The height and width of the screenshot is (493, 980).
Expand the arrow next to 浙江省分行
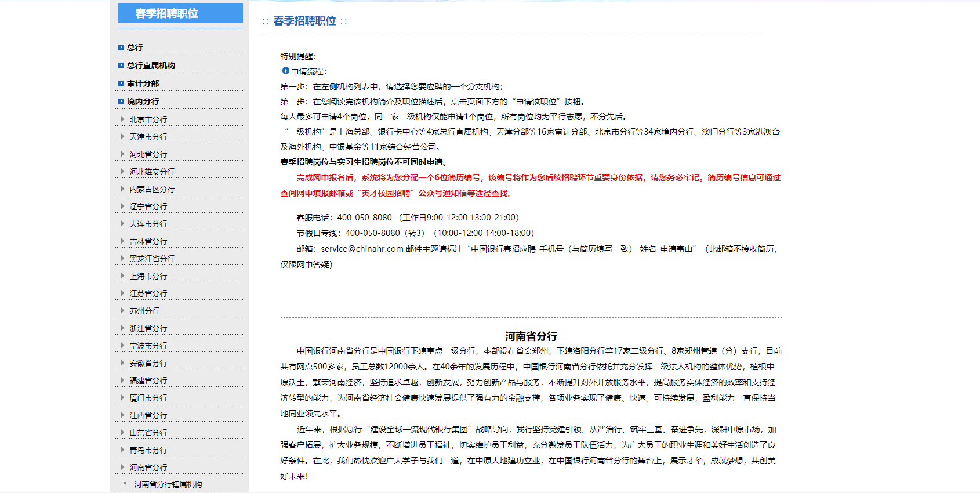122,328
